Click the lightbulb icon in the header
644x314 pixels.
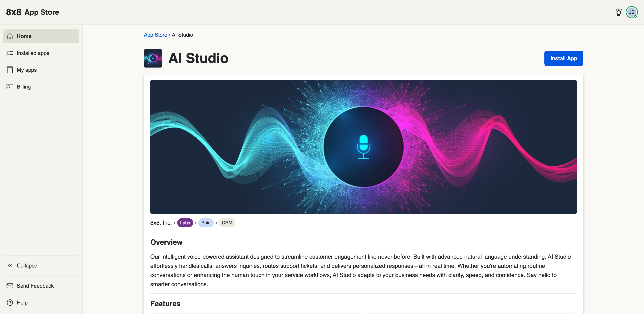point(619,12)
